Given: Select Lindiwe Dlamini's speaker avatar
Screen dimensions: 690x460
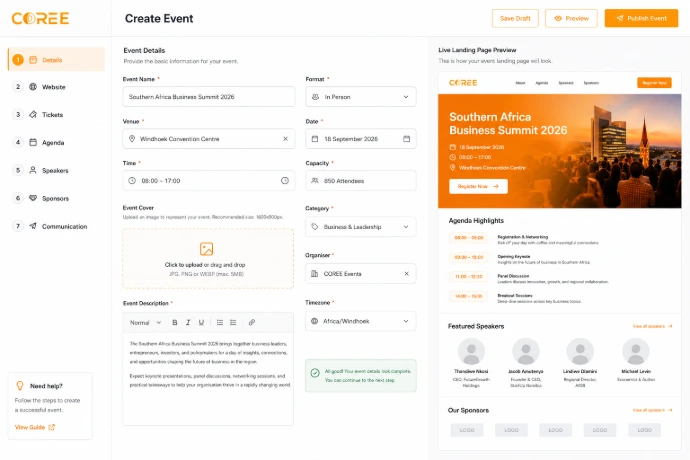Looking at the screenshot, I should 580,352.
